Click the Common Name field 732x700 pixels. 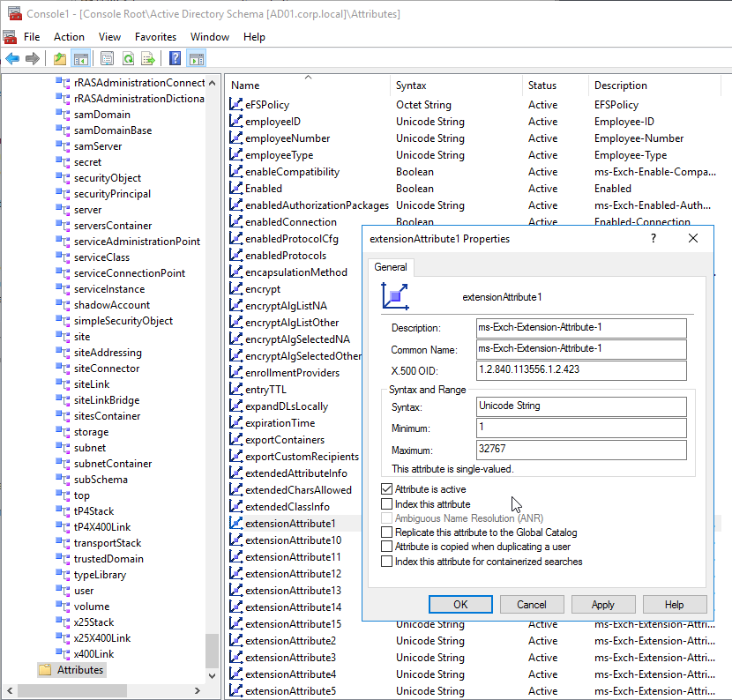click(581, 349)
